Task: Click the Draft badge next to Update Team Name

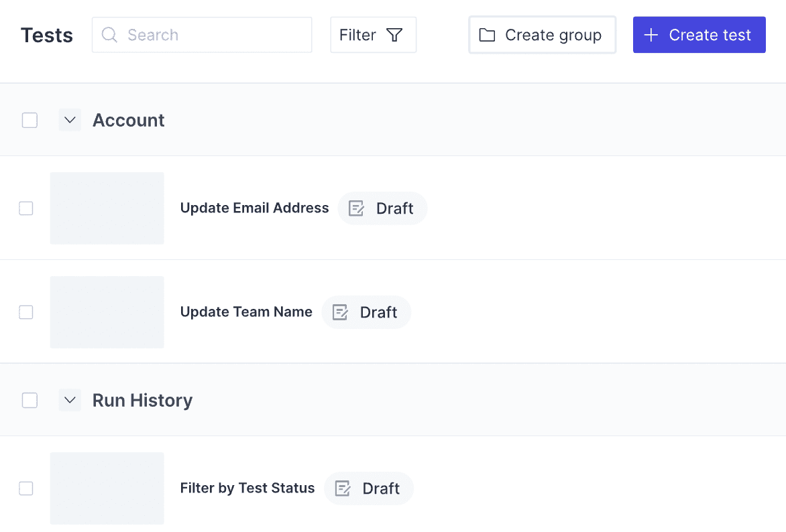Action: [367, 312]
